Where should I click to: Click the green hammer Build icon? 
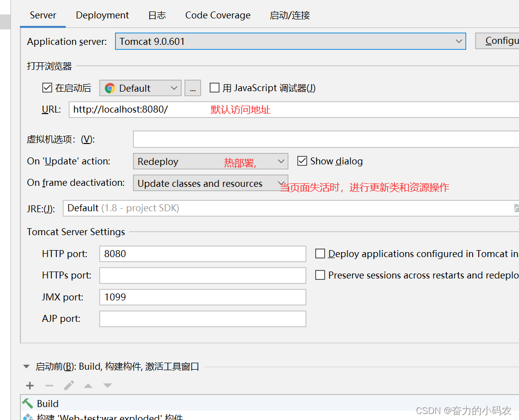tap(28, 403)
